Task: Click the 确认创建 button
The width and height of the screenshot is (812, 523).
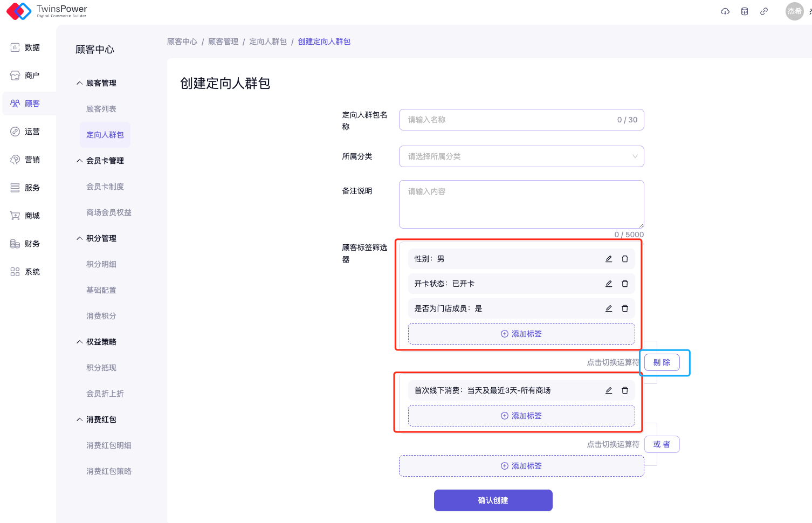Action: 493,500
